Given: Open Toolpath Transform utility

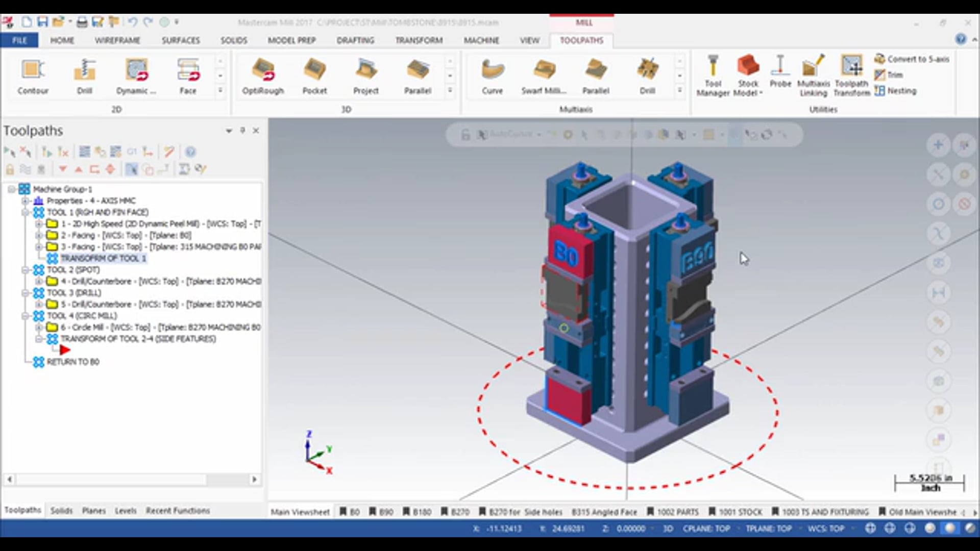Looking at the screenshot, I should (851, 76).
